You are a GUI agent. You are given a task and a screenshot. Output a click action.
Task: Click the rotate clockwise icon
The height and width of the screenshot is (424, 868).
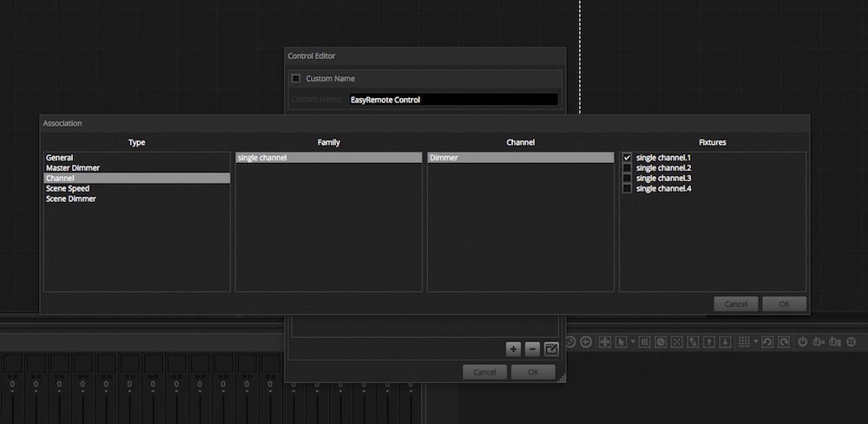784,342
